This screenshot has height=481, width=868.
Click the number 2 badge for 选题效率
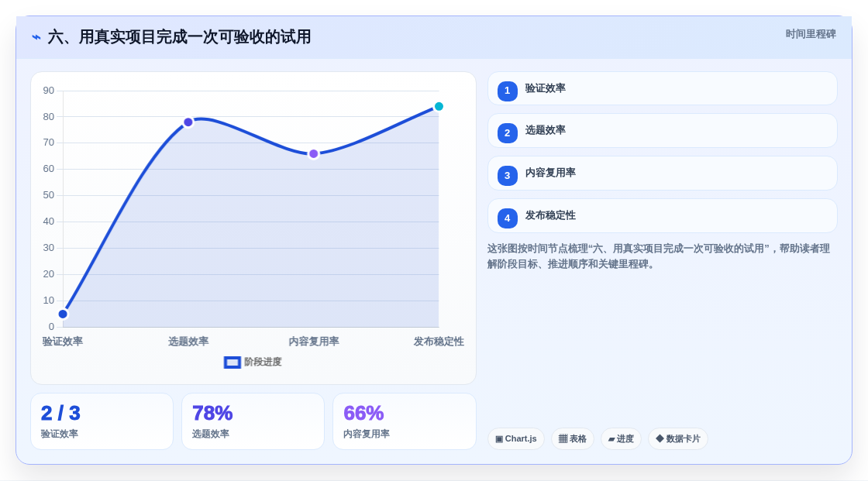(x=507, y=133)
